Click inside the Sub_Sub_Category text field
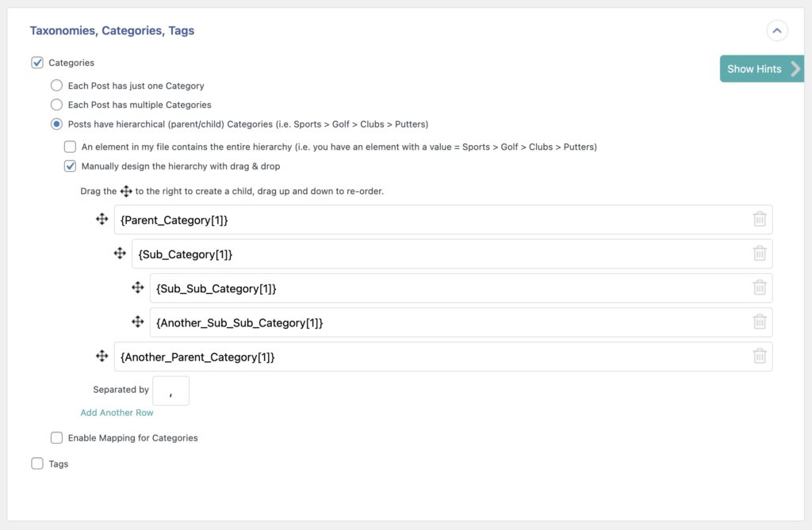The width and height of the screenshot is (812, 530). pos(317,288)
